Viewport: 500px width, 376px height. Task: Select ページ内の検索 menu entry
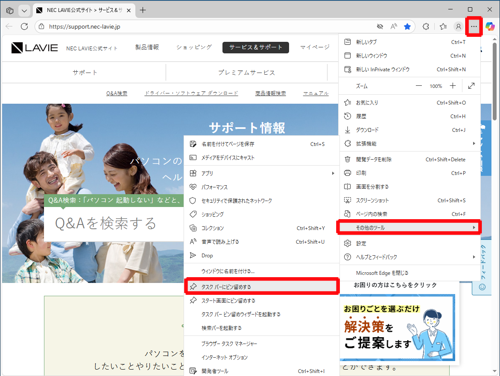click(x=410, y=214)
